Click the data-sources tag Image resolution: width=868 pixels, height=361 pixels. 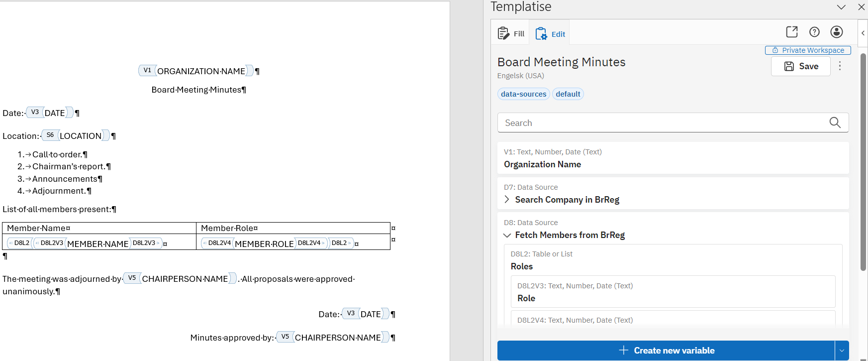click(524, 94)
